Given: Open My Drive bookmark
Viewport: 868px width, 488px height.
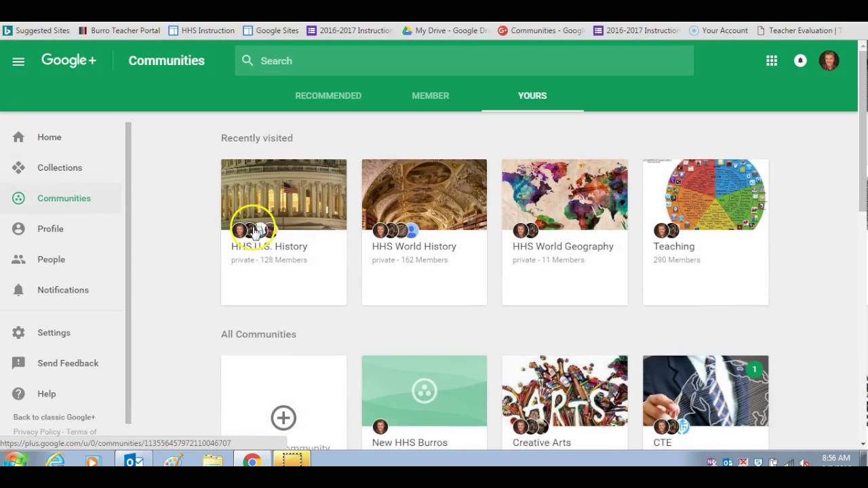Looking at the screenshot, I should [445, 30].
